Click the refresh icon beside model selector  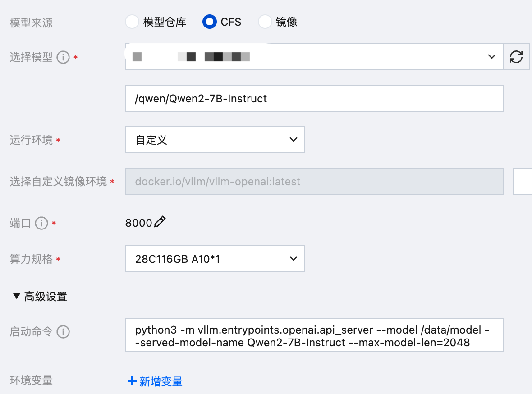pos(516,57)
